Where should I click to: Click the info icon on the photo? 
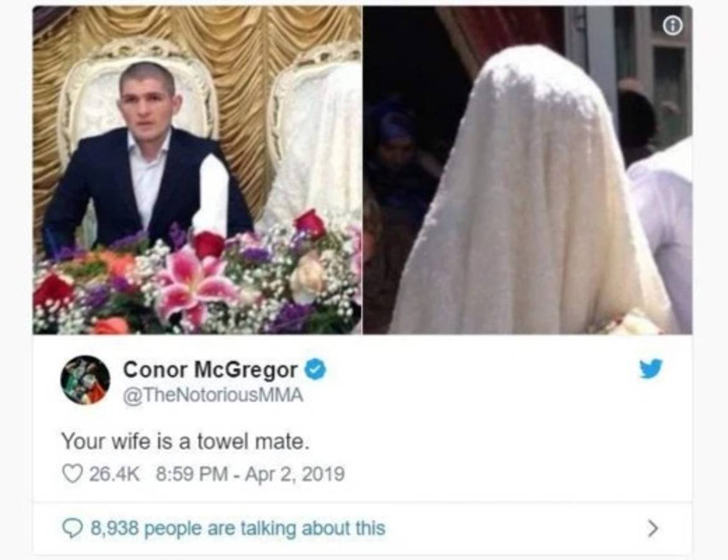click(x=672, y=27)
